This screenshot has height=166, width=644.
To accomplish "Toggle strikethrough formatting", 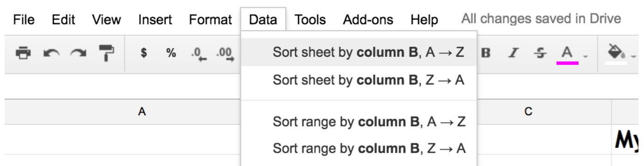I will pos(539,53).
